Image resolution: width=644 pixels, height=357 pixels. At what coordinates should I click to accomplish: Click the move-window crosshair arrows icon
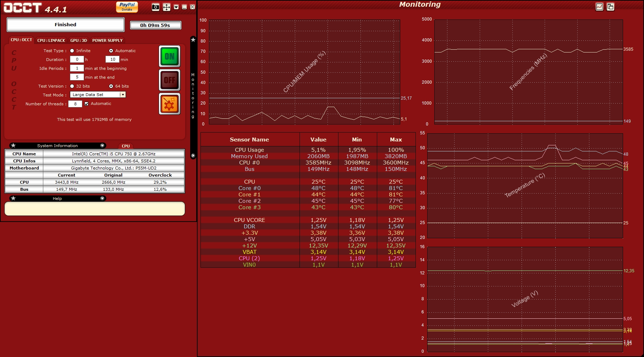166,7
